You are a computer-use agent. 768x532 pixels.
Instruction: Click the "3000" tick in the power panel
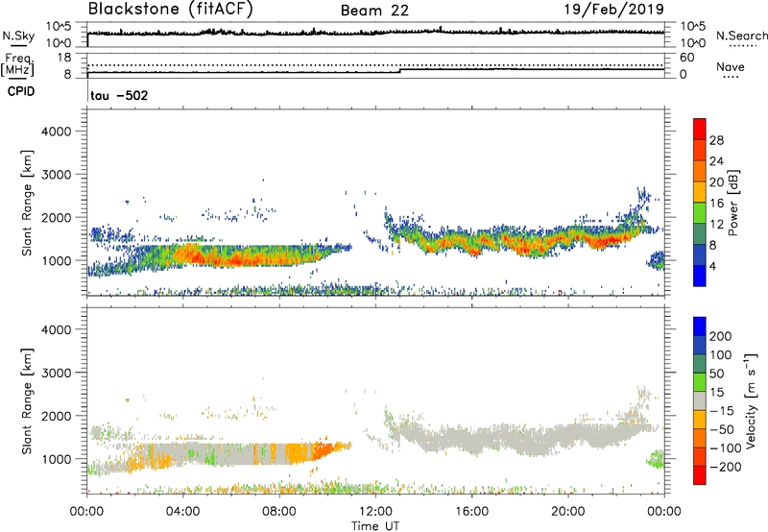56,175
